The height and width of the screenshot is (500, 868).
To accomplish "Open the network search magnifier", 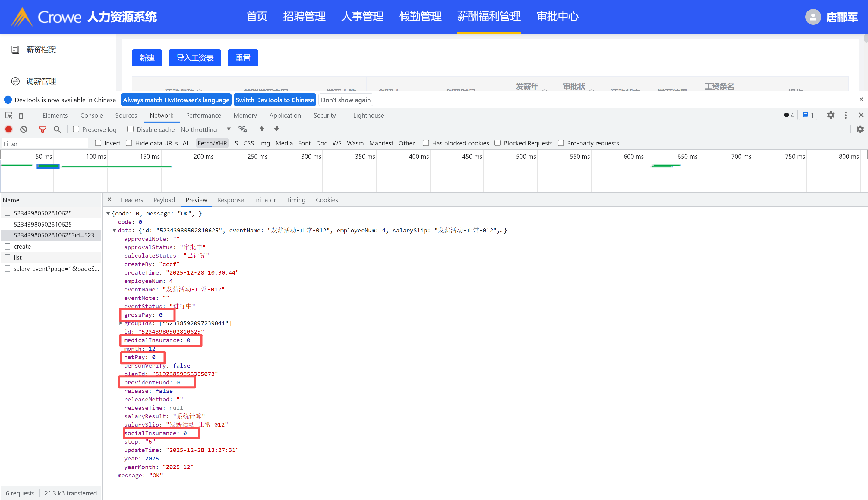I will click(x=57, y=129).
